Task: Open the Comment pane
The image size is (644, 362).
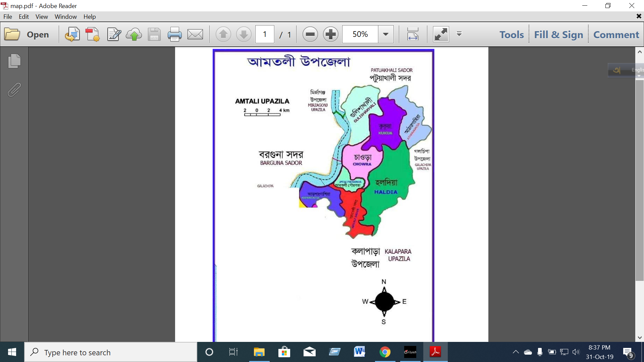Action: pyautogui.click(x=616, y=35)
